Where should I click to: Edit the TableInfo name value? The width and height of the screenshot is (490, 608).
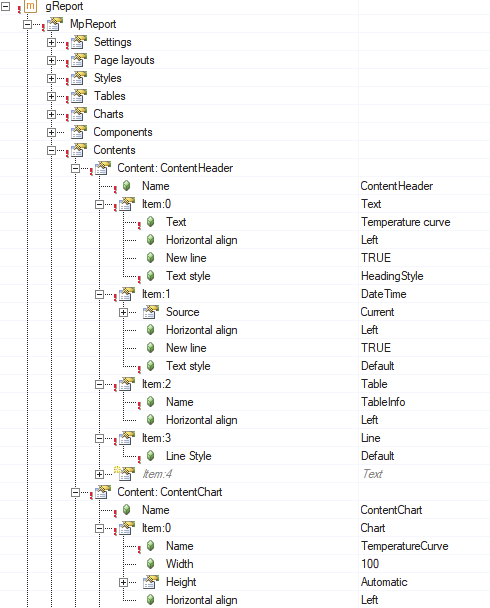click(383, 402)
